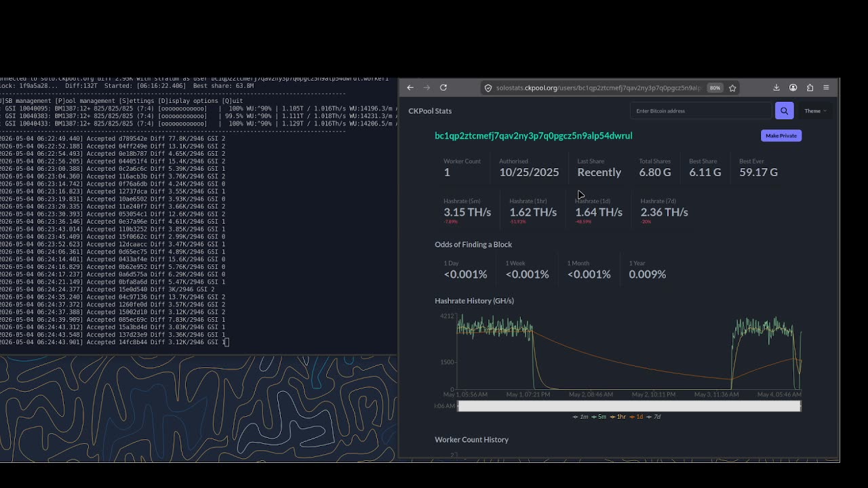The image size is (868, 488).
Task: Click the 5m hashrate 3.15 TH/s
Action: (x=467, y=212)
